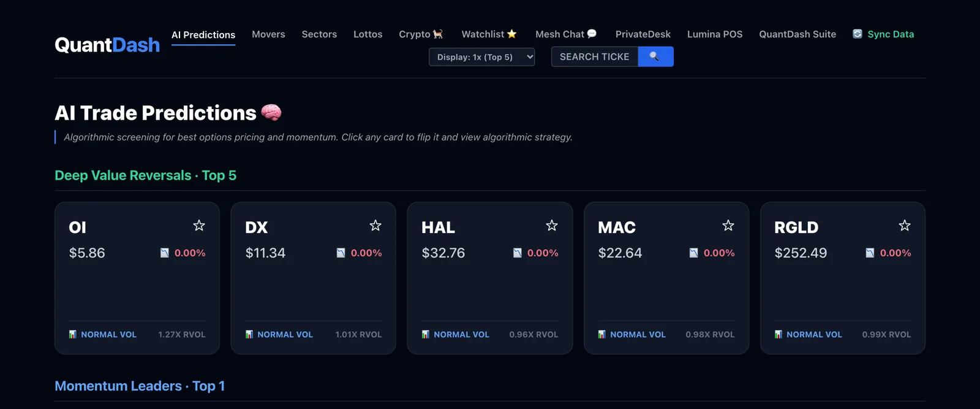Click the magnifier search button
The width and height of the screenshot is (980, 409).
tap(655, 56)
